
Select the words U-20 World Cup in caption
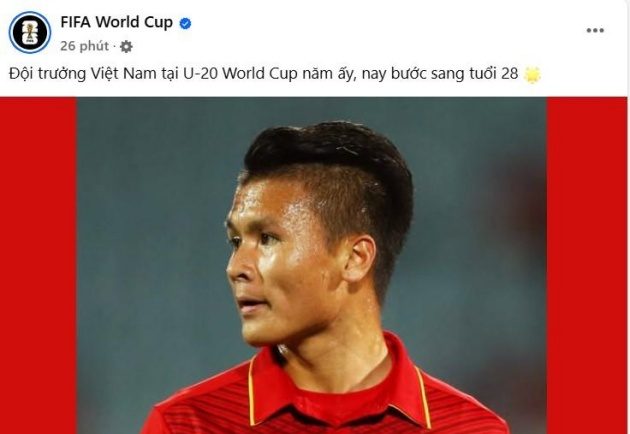pos(240,74)
